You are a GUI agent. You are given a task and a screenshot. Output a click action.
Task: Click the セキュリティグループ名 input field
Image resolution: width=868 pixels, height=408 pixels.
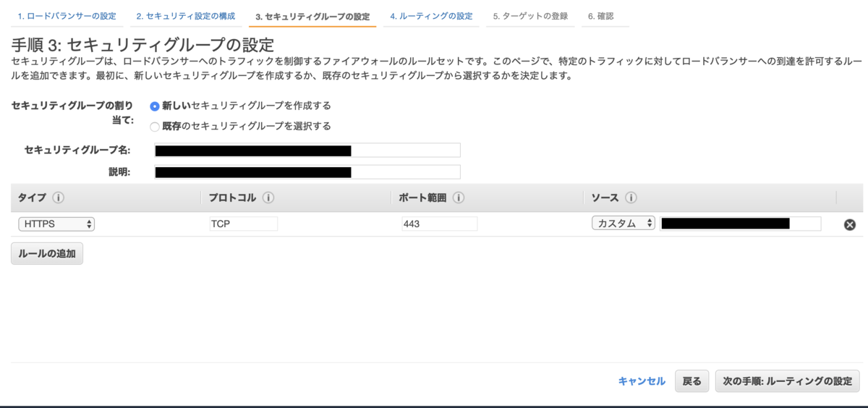(307, 150)
